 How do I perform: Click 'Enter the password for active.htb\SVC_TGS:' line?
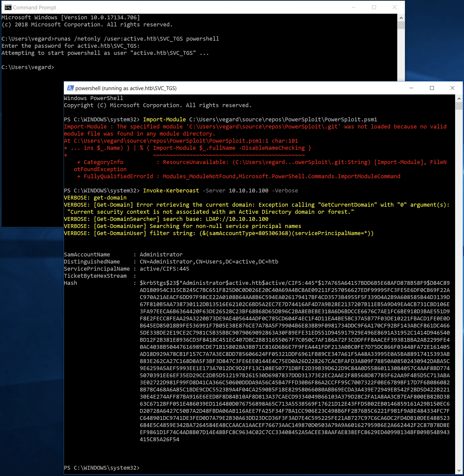coord(71,46)
